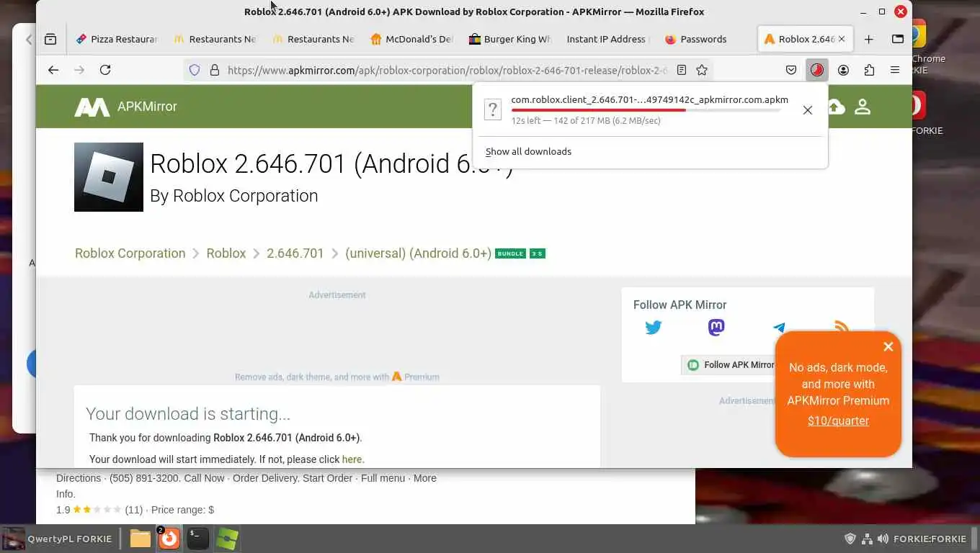Click the download progress bar
The width and height of the screenshot is (980, 553).
pyautogui.click(x=646, y=110)
